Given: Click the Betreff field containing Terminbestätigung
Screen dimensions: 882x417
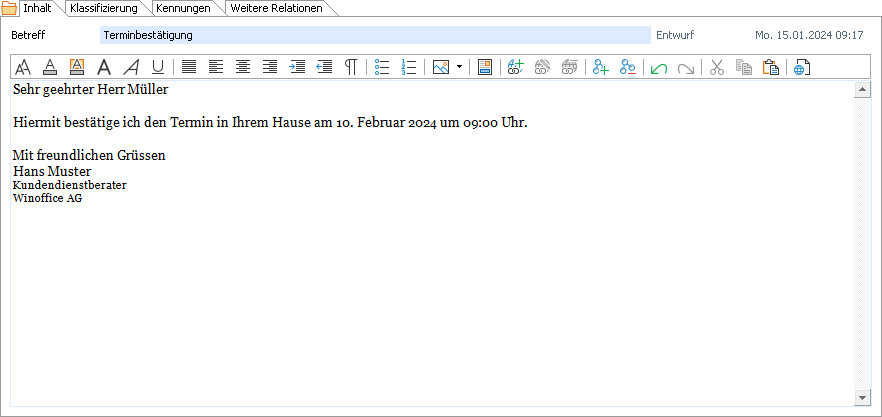Looking at the screenshot, I should click(x=375, y=35).
